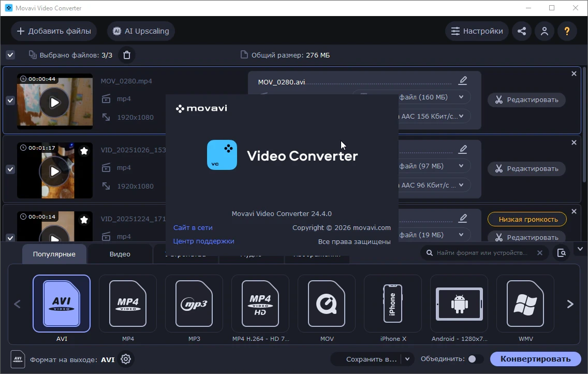588x374 pixels.
Task: Toggle checkbox for VID_20251026 file
Action: [x=10, y=169]
